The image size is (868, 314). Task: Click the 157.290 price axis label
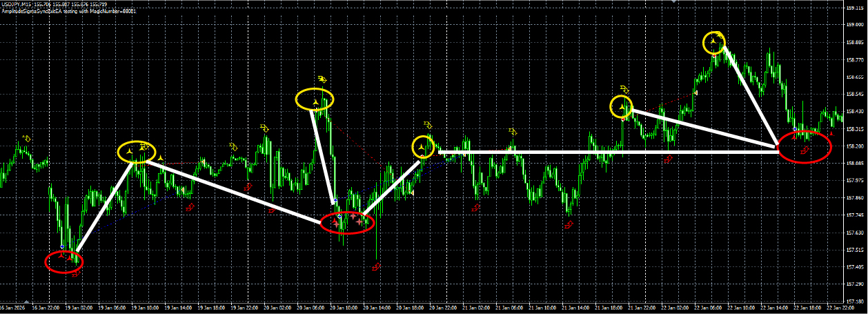(x=855, y=285)
